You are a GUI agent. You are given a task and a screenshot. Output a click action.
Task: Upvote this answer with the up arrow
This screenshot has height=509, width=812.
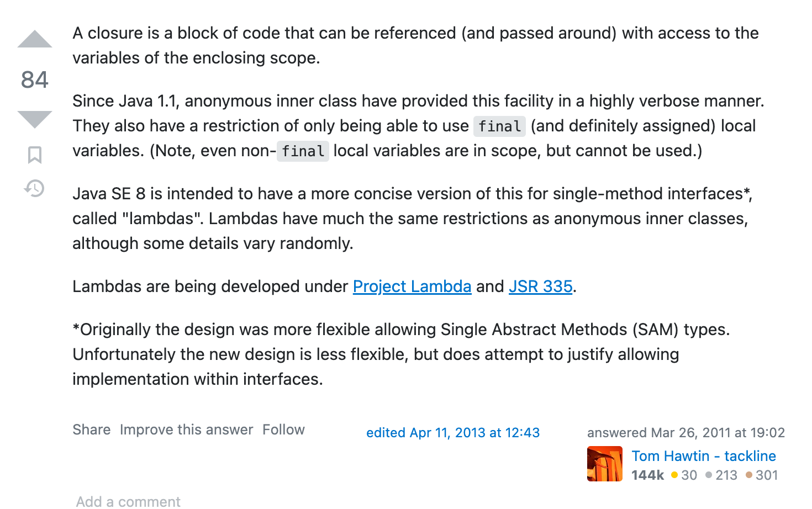35,39
